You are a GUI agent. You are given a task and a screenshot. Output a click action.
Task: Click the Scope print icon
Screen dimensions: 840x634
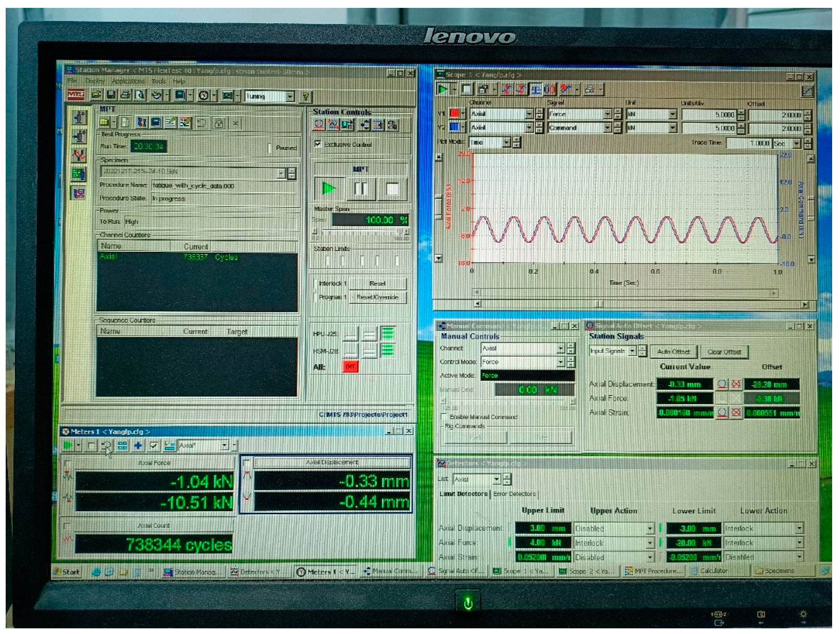[x=589, y=90]
